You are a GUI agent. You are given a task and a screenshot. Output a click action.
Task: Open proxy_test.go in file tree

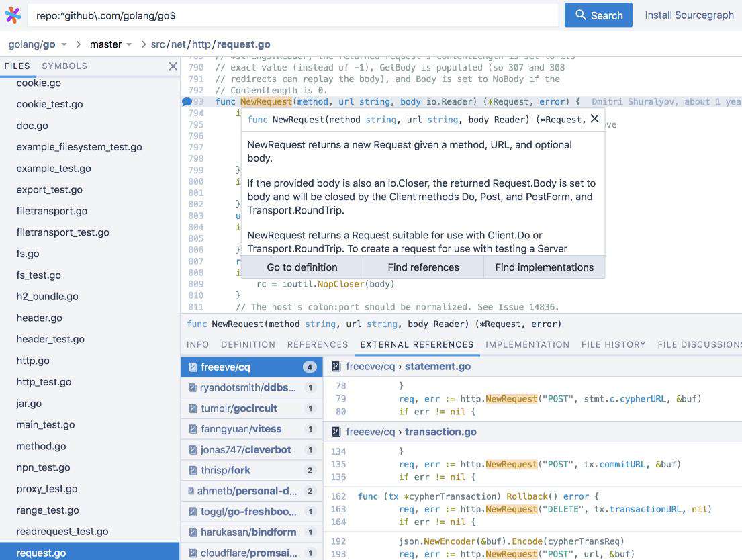(x=47, y=489)
